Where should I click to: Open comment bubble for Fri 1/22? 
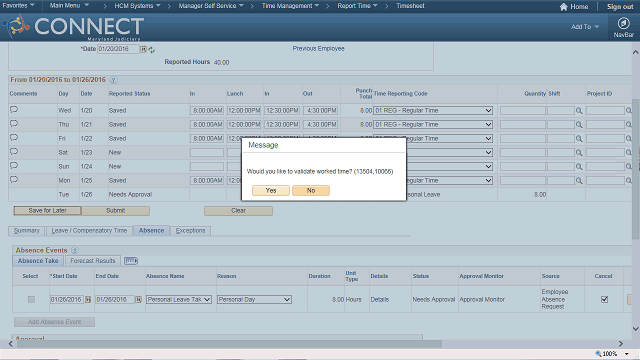click(14, 138)
